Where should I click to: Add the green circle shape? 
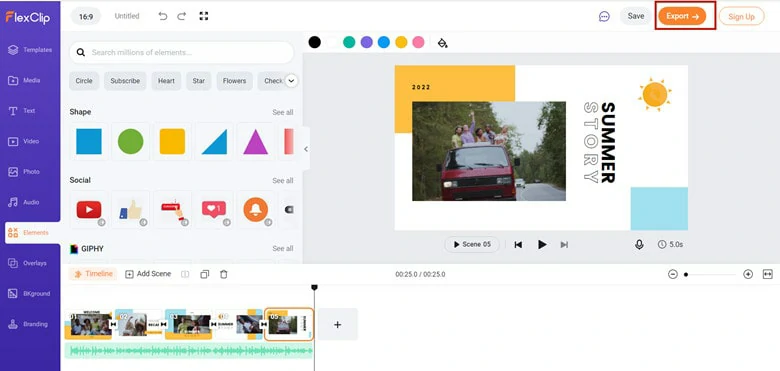point(130,141)
